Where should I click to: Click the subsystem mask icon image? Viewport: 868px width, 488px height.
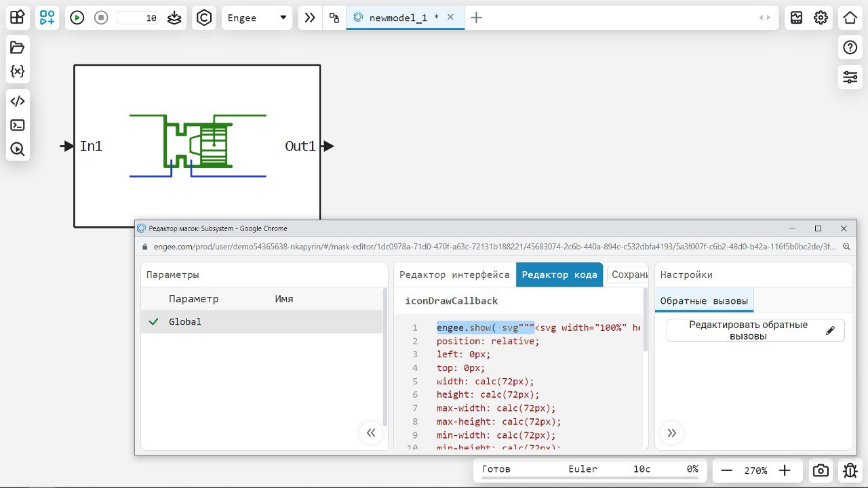197,146
